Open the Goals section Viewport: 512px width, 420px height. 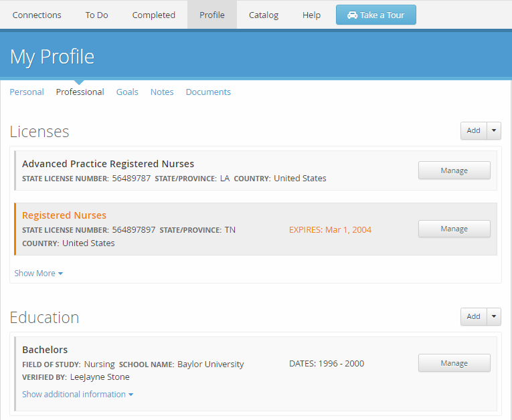click(127, 92)
